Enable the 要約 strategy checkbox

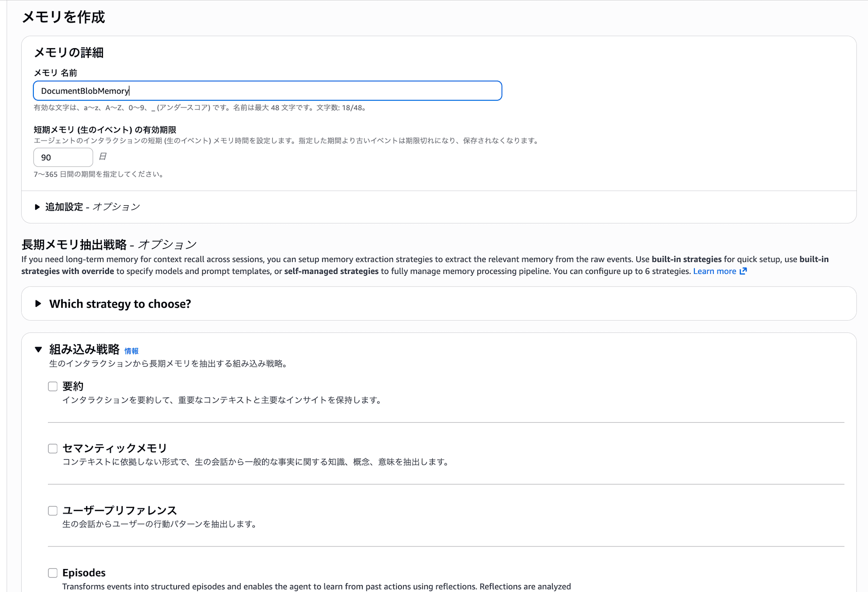pos(53,386)
